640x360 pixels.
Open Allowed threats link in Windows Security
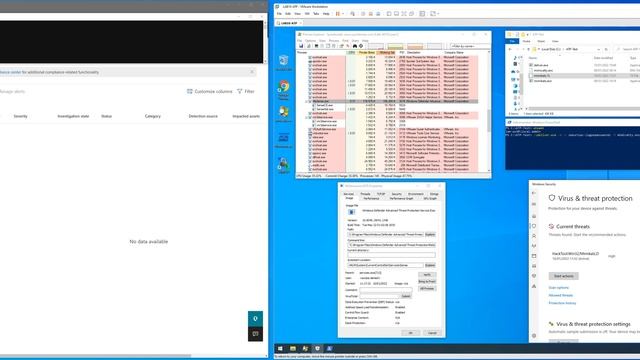tap(560, 295)
